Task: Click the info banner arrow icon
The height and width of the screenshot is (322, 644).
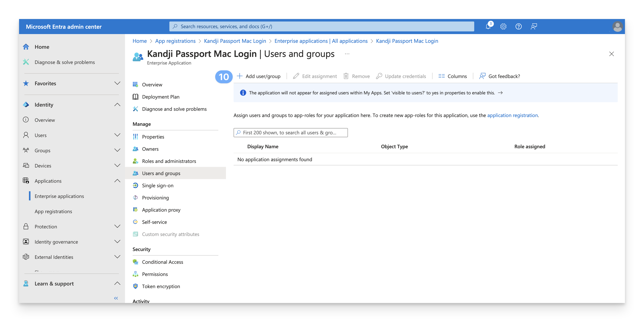Action: tap(500, 93)
